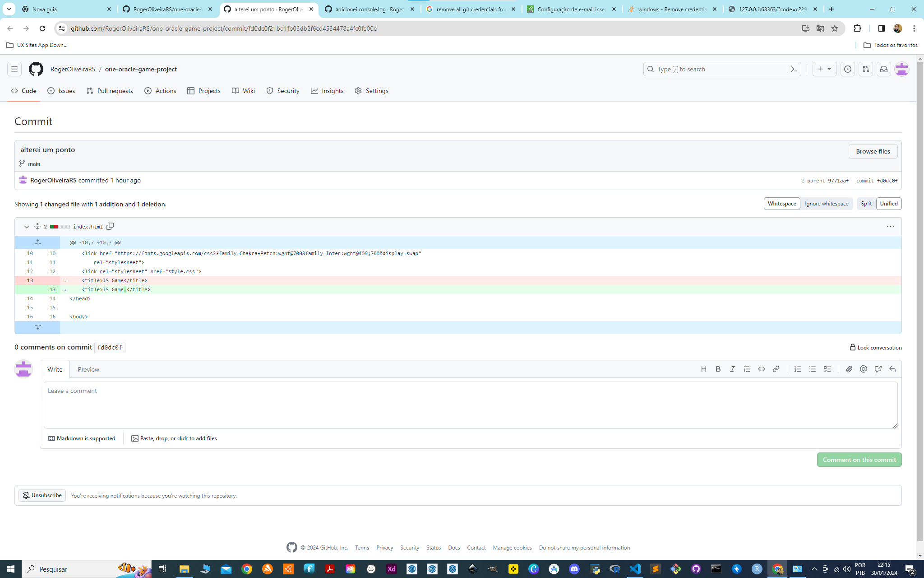Bookmark this page with the star icon

pyautogui.click(x=835, y=28)
